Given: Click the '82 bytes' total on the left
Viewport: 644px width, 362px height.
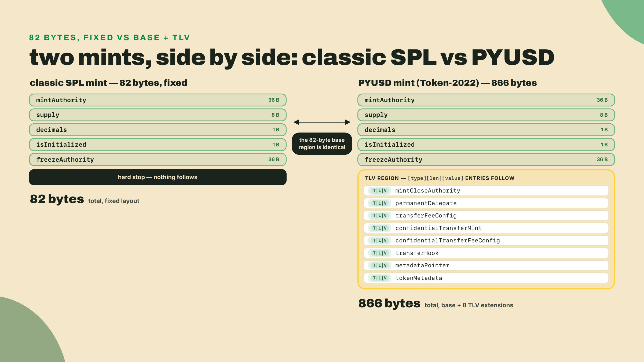Looking at the screenshot, I should (57, 199).
